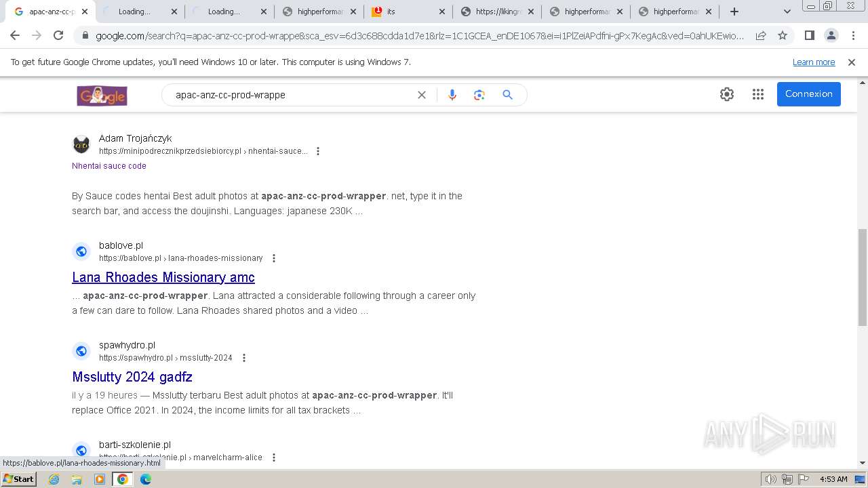The image size is (868, 488).
Task: Go to Google home via doodle logo
Action: pyautogui.click(x=102, y=96)
